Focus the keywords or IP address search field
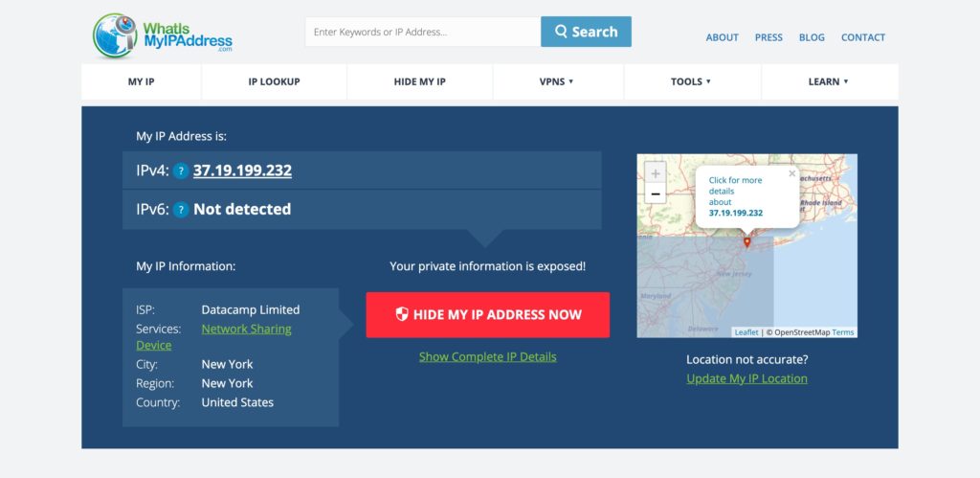The height and width of the screenshot is (478, 980). [422, 32]
